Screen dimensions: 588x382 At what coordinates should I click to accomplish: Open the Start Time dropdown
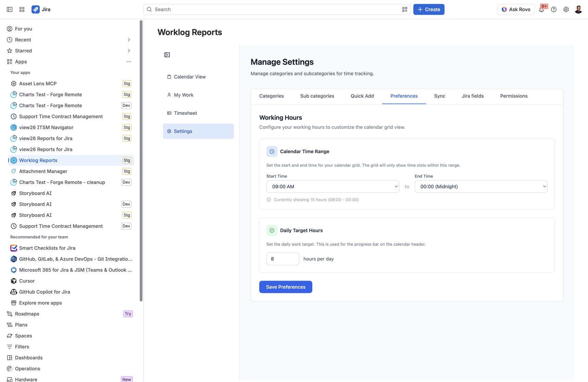(333, 186)
